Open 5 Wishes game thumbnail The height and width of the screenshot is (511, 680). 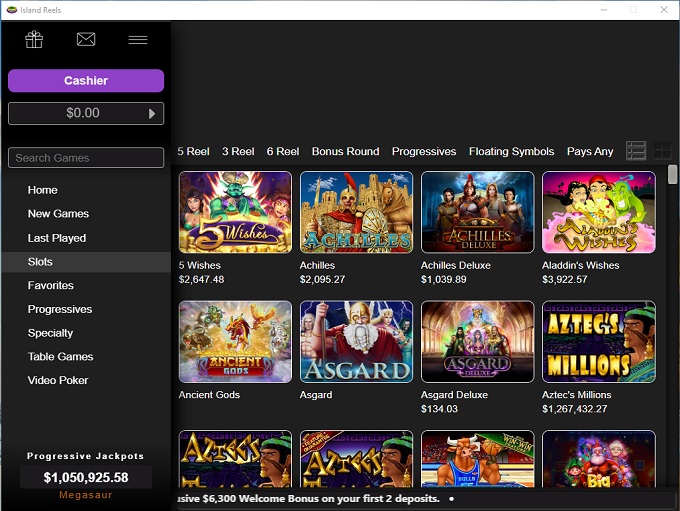click(235, 212)
